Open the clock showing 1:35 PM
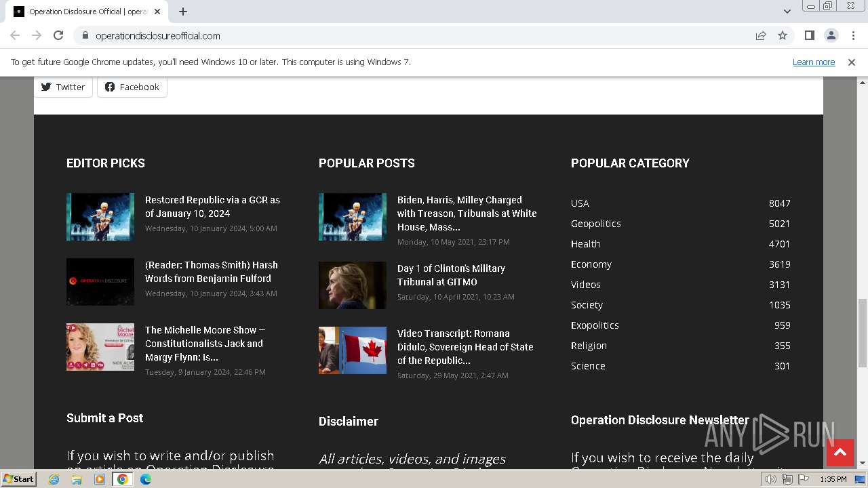 click(833, 479)
